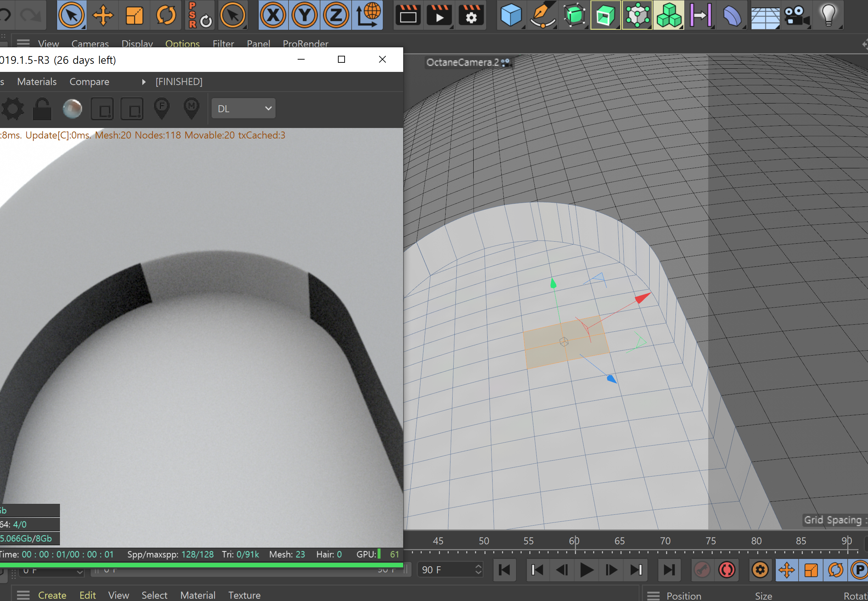
Task: Click the PSR reset icon
Action: (x=199, y=15)
